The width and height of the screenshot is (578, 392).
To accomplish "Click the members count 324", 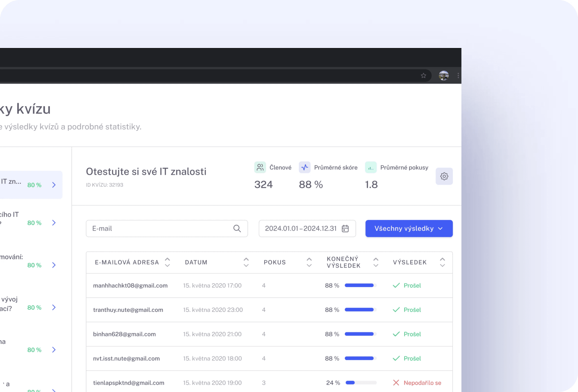I will click(x=263, y=184).
